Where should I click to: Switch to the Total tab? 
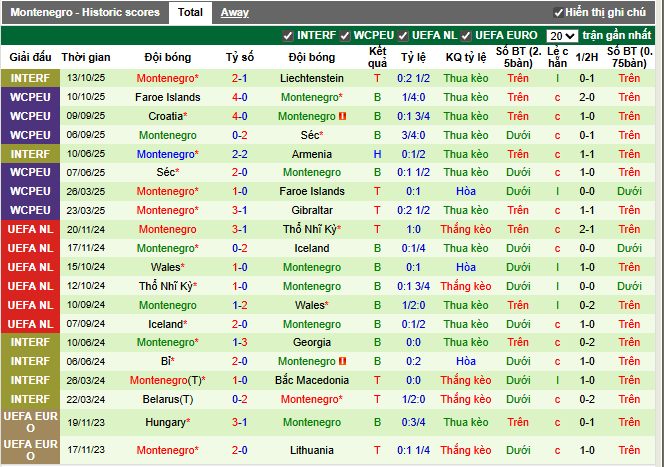[x=190, y=12]
